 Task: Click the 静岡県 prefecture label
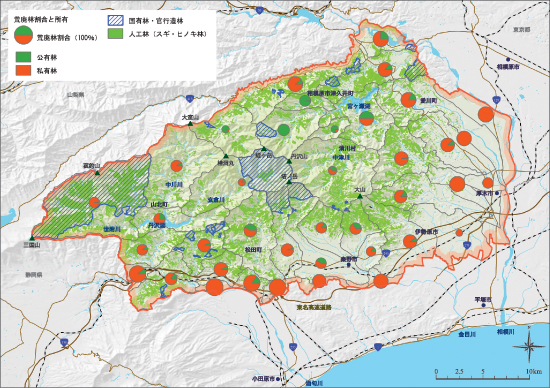(x=34, y=275)
